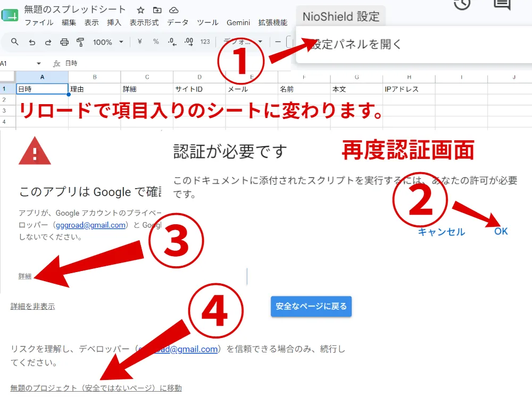This screenshot has width=532, height=406.
Task: Select cell containing 名前
Action: pos(304,89)
